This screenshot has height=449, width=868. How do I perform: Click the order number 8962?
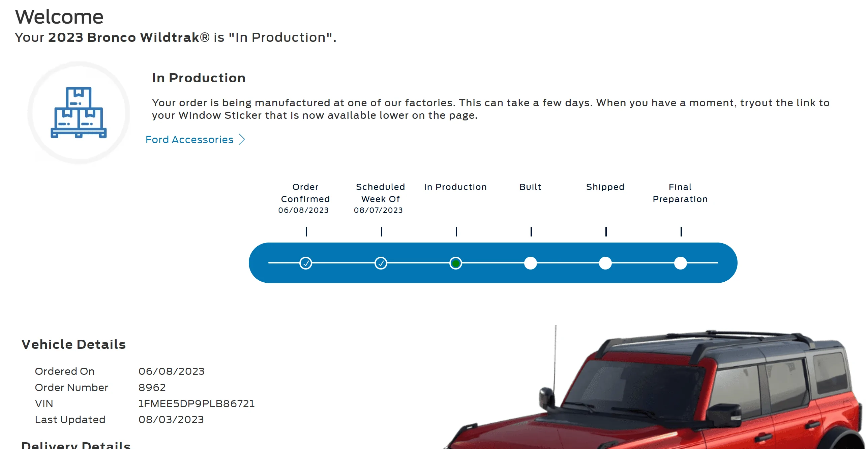tap(152, 388)
